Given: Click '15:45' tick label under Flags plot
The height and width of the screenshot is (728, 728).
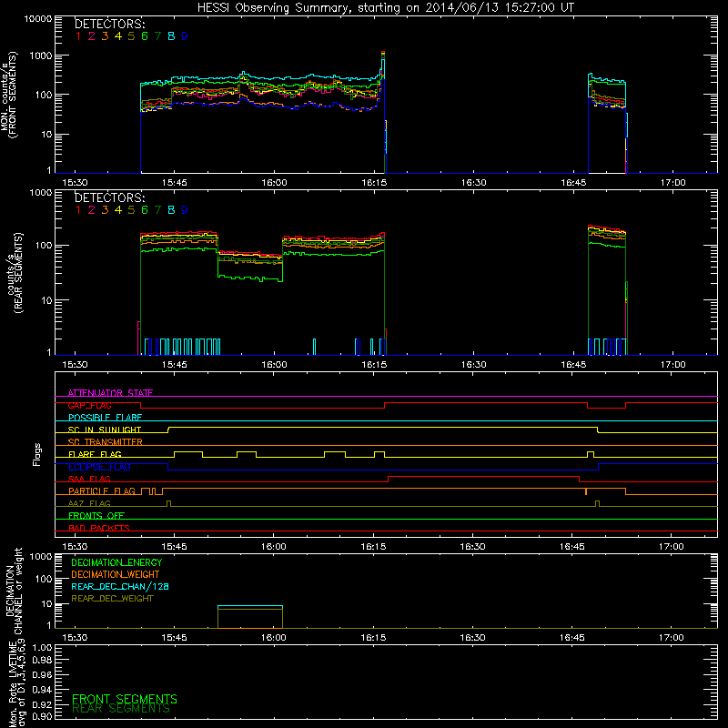Looking at the screenshot, I should click(174, 547).
